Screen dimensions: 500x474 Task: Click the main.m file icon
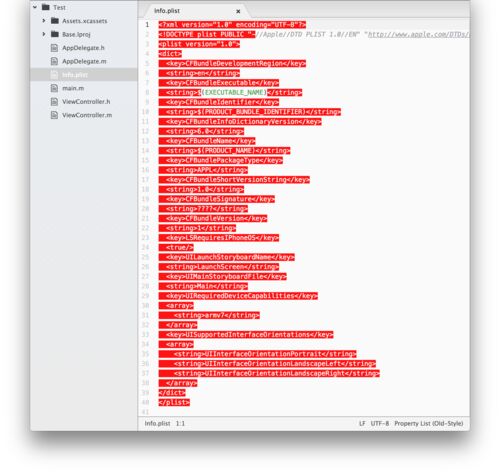tap(54, 88)
